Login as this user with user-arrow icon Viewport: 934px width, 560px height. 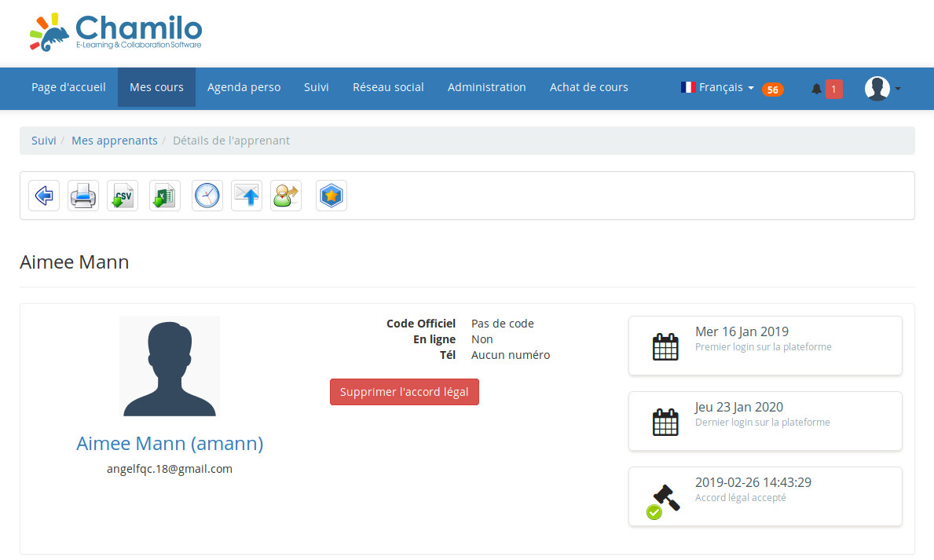tap(285, 195)
